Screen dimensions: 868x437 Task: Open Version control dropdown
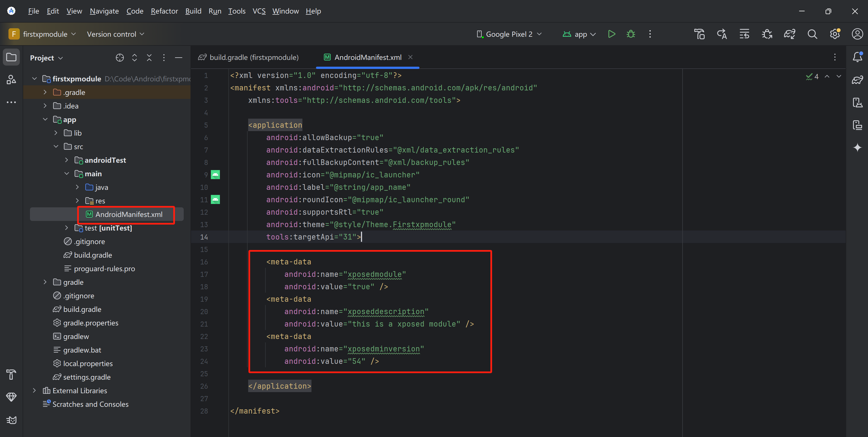[116, 34]
